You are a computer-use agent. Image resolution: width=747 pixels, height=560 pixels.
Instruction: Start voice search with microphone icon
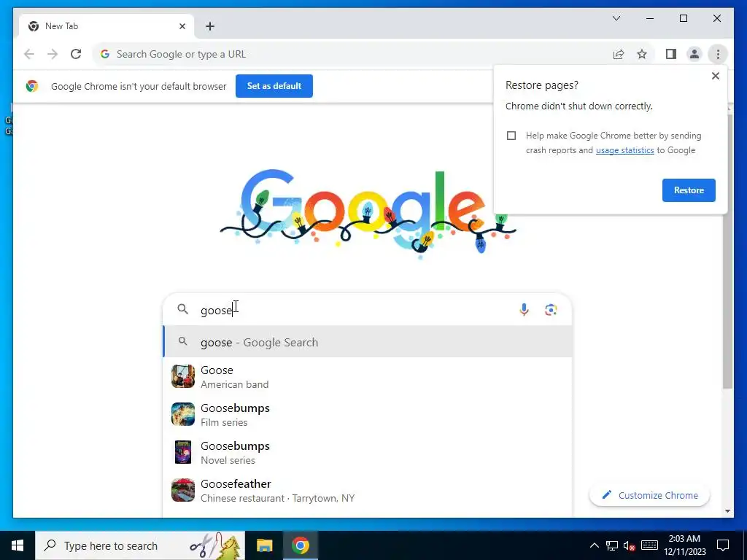[524, 309]
